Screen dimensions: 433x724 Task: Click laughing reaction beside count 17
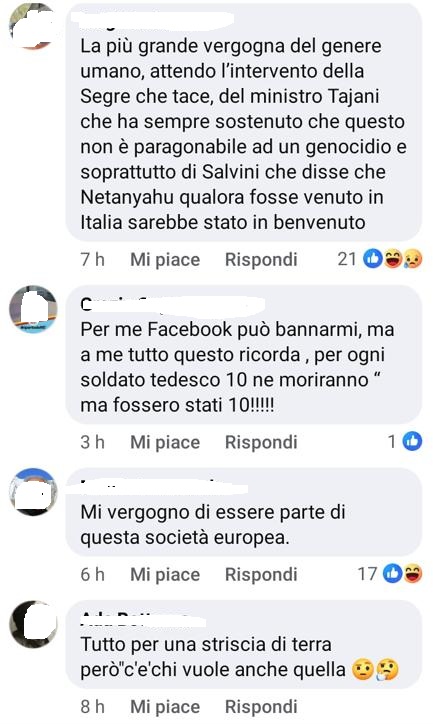[x=412, y=574]
